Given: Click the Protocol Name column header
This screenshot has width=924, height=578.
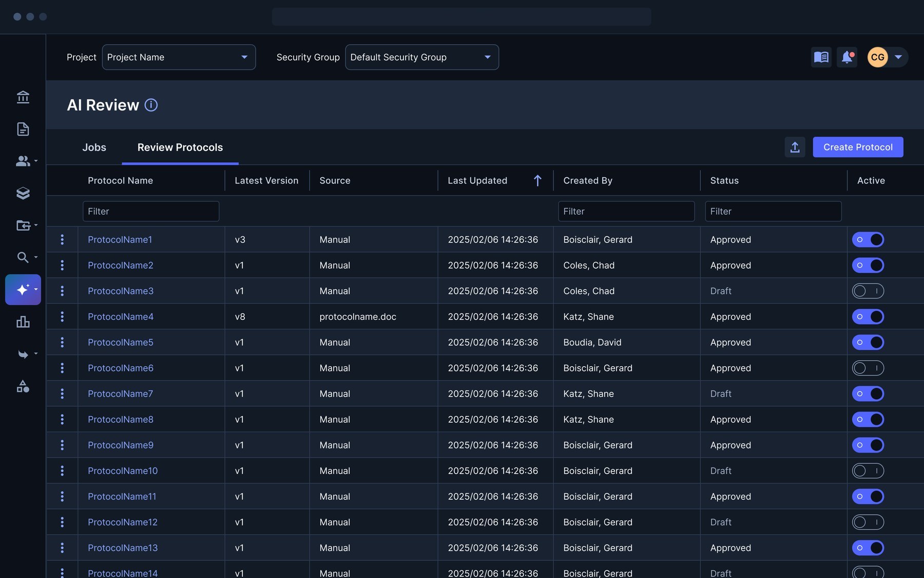Looking at the screenshot, I should 121,180.
